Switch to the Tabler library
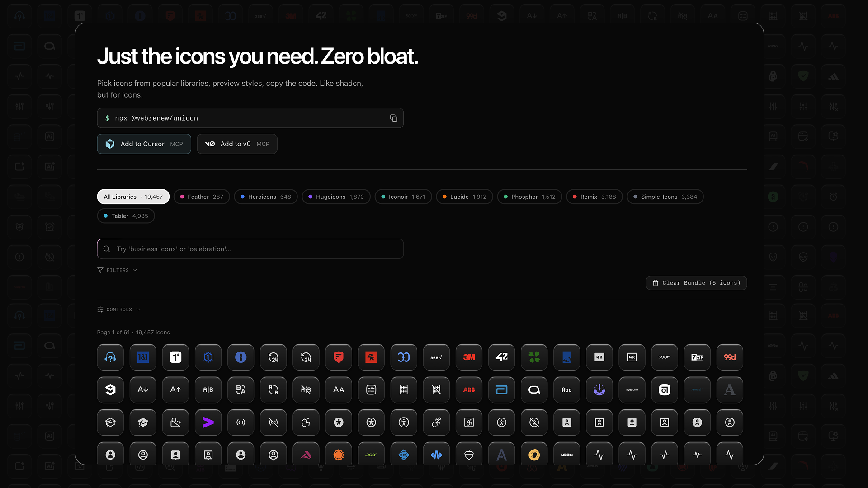Viewport: 868px width, 488px height. (126, 216)
